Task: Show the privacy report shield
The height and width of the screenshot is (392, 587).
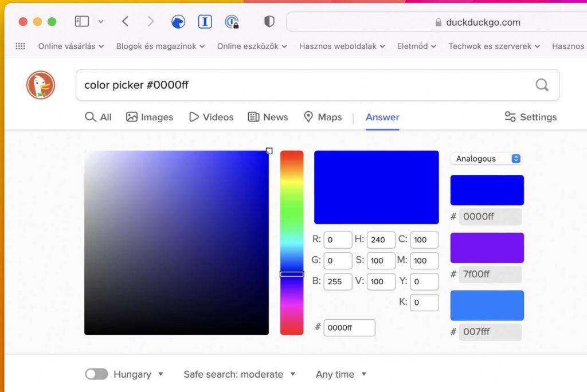Action: click(x=269, y=21)
